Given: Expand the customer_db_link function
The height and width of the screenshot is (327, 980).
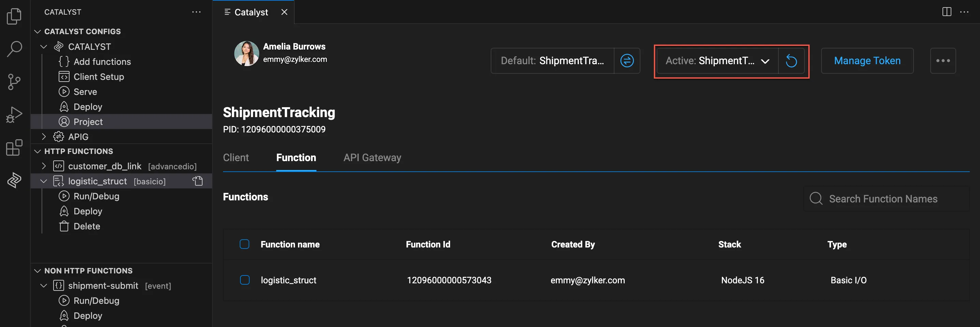Looking at the screenshot, I should [44, 166].
